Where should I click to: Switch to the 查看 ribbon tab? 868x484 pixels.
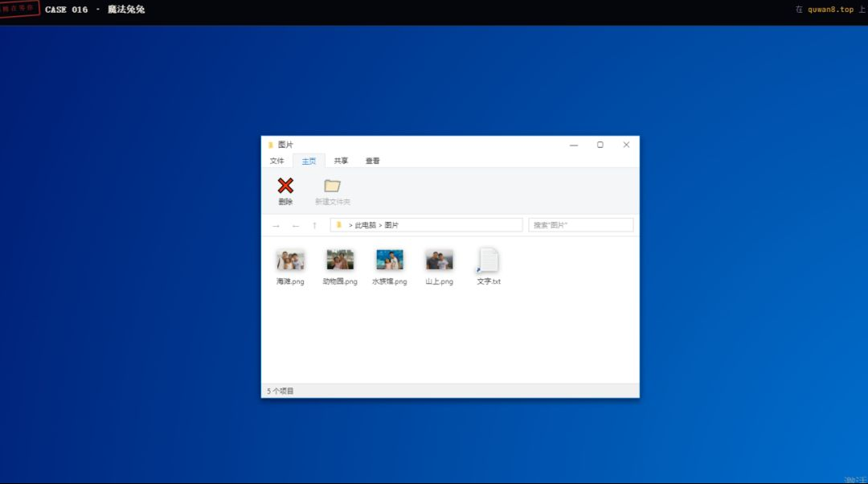[373, 161]
